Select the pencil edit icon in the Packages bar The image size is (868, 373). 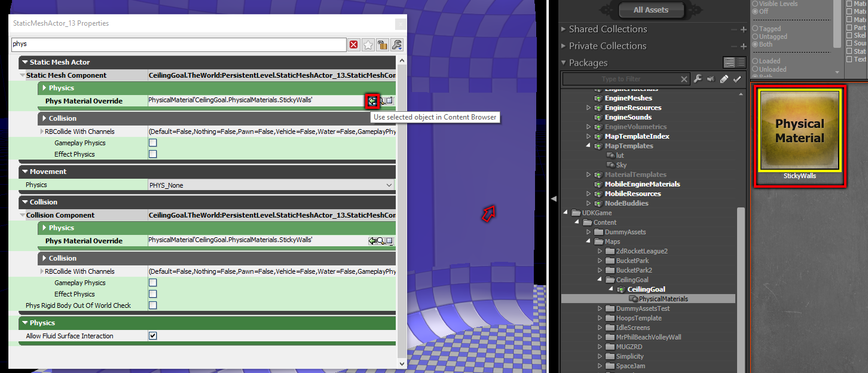click(724, 78)
